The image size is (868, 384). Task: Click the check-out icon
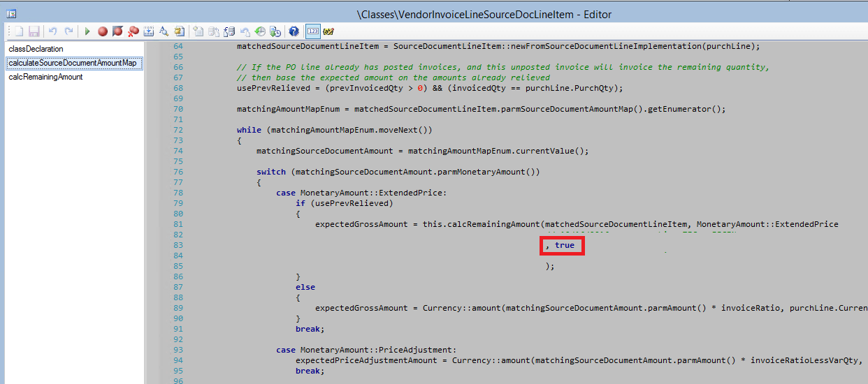(x=214, y=31)
